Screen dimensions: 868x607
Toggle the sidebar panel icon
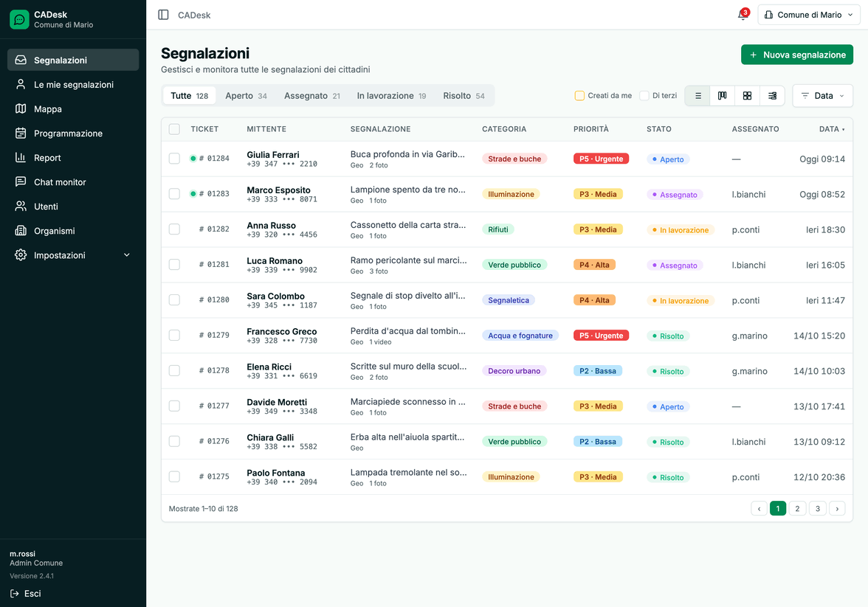tap(163, 15)
